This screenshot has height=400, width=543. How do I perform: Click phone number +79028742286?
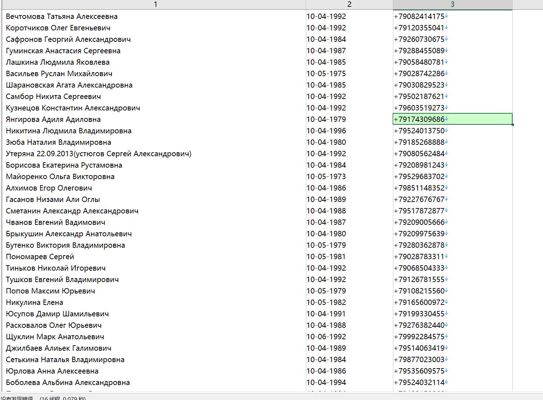coord(419,73)
